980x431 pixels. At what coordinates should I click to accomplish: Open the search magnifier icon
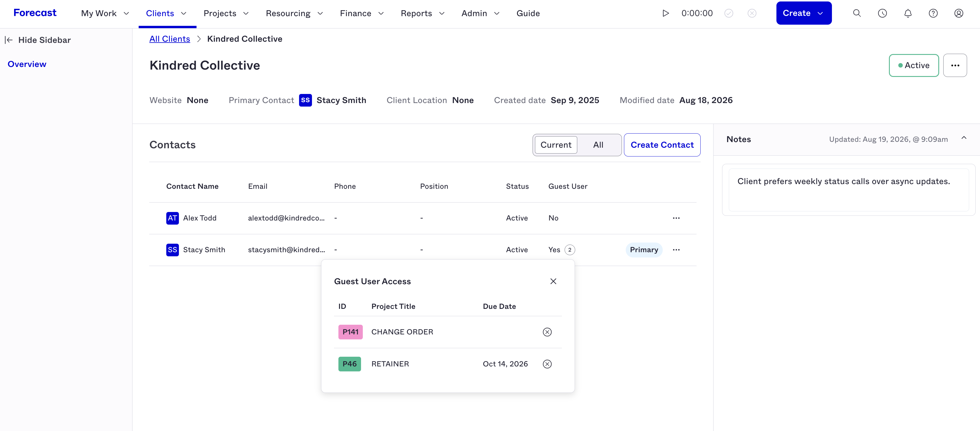[857, 13]
